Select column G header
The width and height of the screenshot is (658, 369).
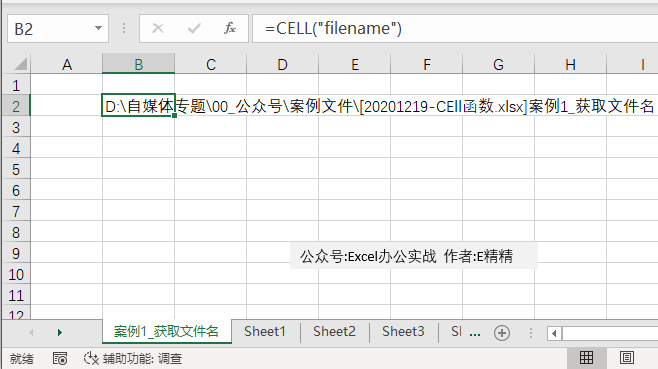click(x=499, y=65)
